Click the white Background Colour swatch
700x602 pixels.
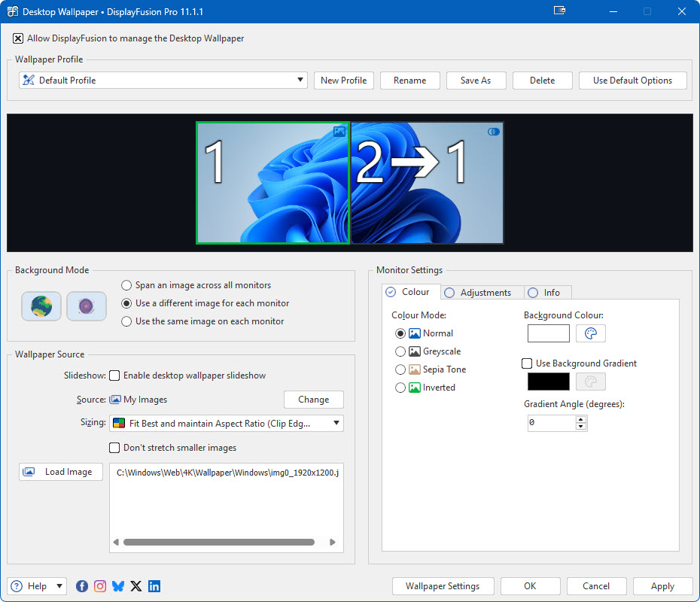click(x=548, y=333)
